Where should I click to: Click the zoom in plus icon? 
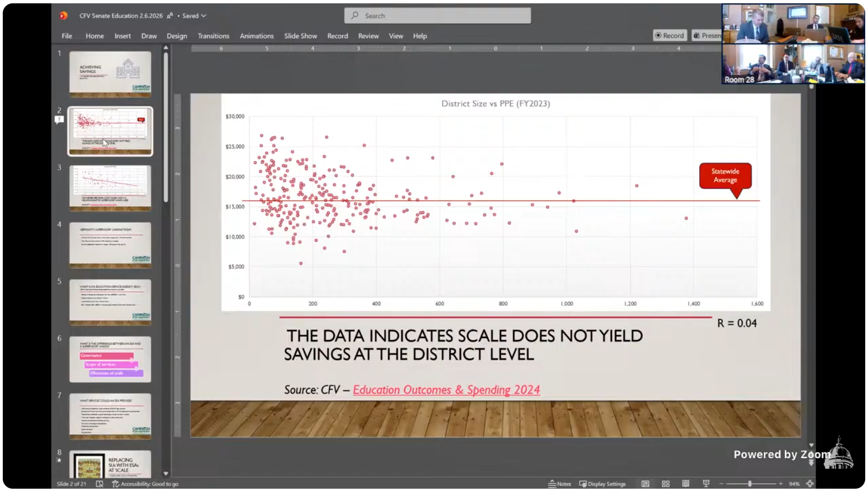pos(781,484)
